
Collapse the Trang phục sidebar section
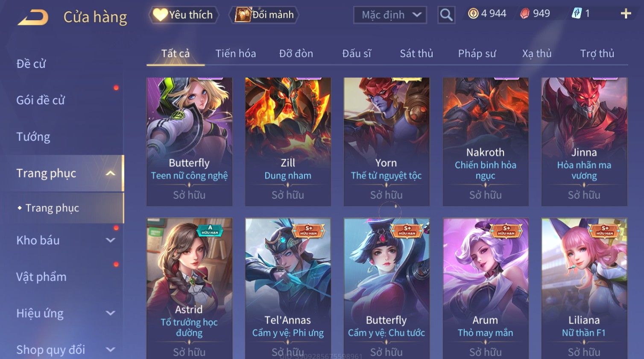(x=110, y=173)
